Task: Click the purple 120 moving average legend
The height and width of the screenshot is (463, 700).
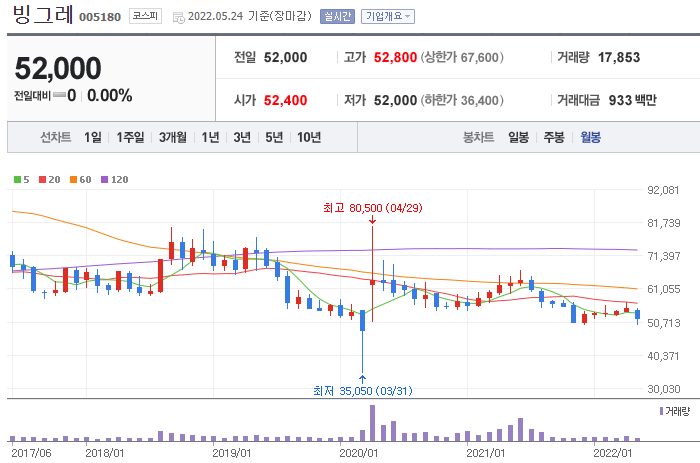Action: pyautogui.click(x=115, y=179)
